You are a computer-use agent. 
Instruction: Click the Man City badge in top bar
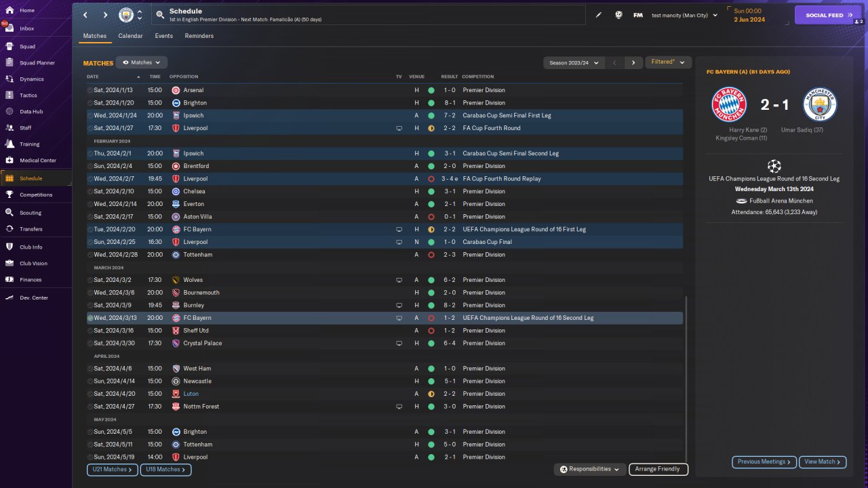pos(126,15)
